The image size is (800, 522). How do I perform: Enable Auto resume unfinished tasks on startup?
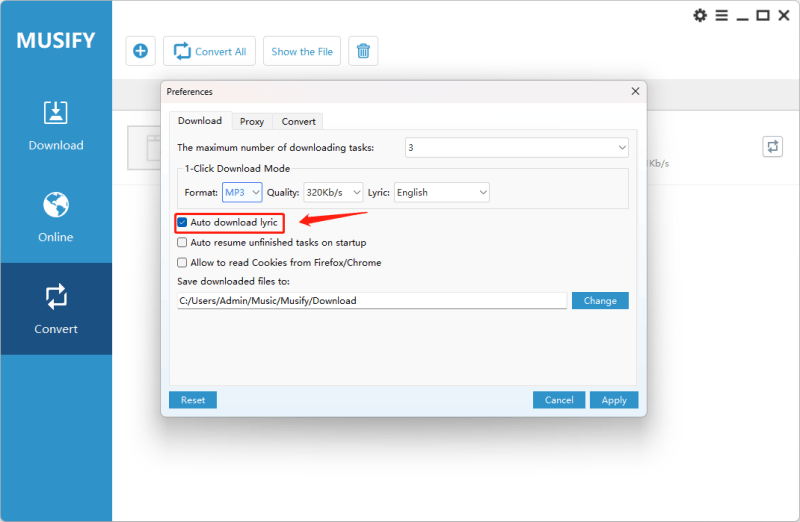tap(183, 242)
